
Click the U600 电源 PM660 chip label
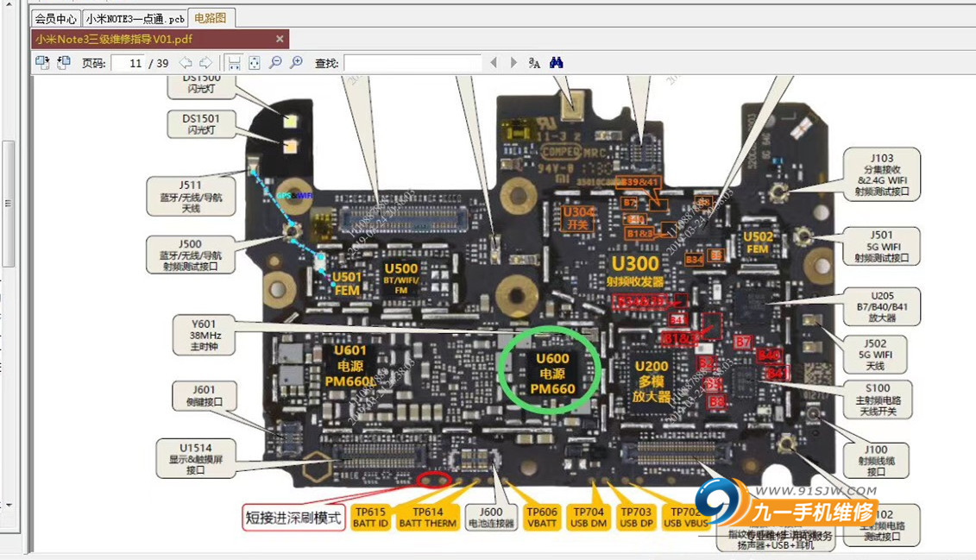pos(553,374)
